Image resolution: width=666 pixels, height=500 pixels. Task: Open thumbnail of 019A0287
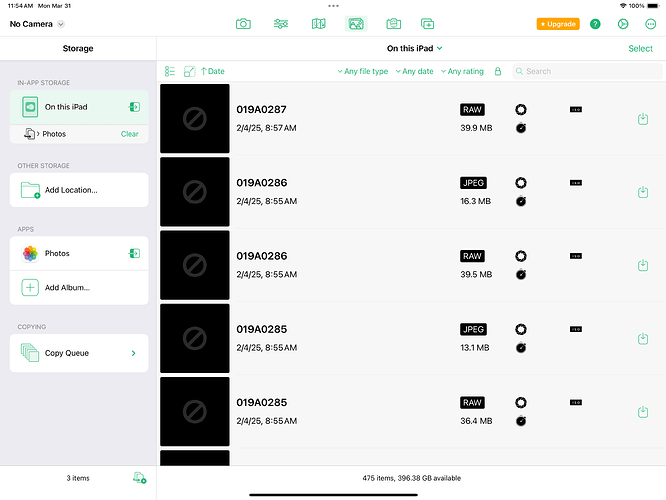(x=195, y=119)
